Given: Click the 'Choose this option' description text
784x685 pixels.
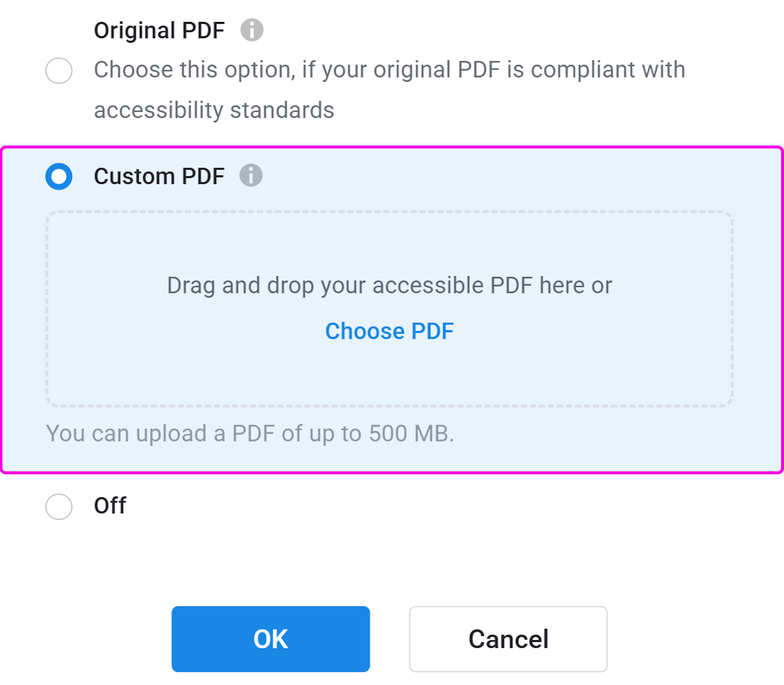Looking at the screenshot, I should [x=195, y=70].
